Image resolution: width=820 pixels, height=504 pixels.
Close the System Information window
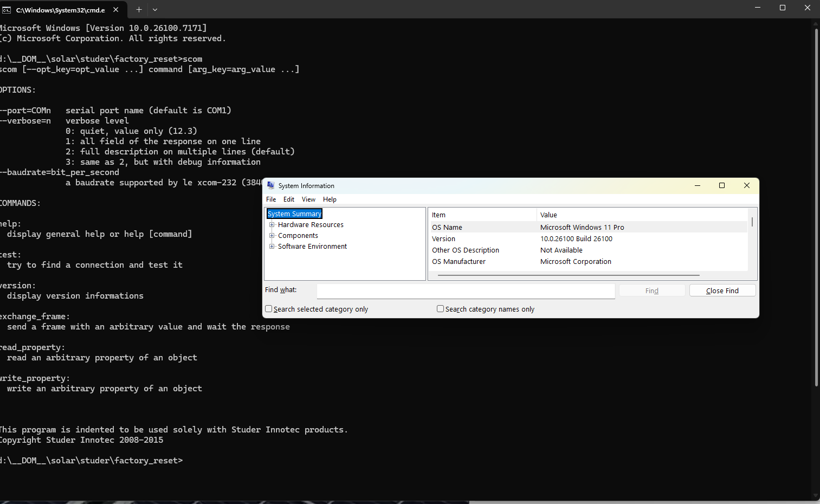pyautogui.click(x=747, y=185)
